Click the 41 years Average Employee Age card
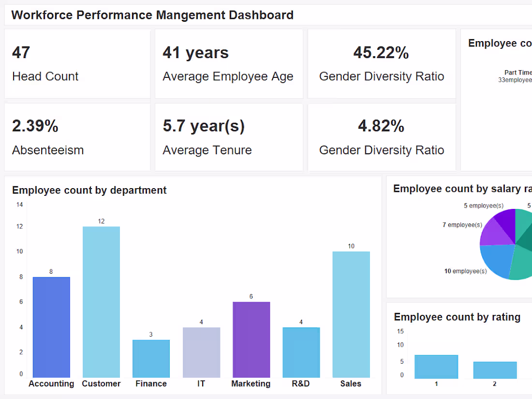This screenshot has height=399, width=532. (x=229, y=64)
